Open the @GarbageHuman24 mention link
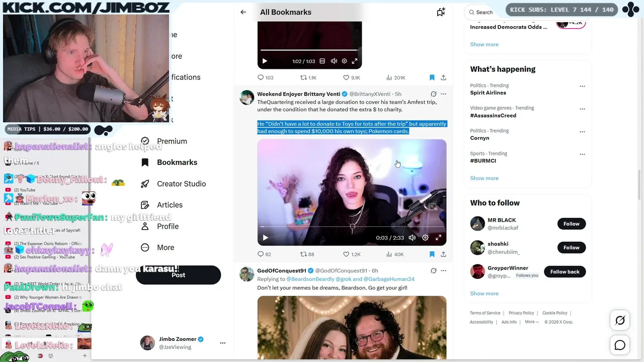 tap(389, 279)
